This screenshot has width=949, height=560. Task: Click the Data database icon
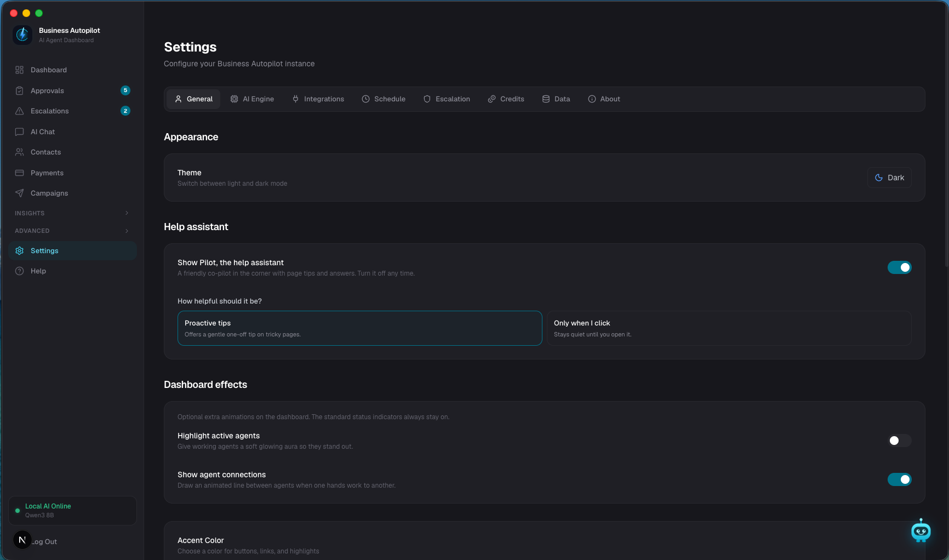point(546,99)
